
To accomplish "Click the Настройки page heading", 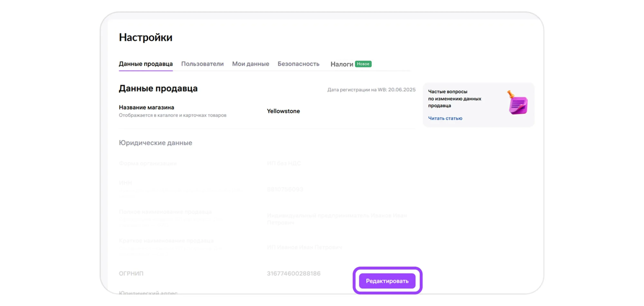I will click(x=145, y=37).
